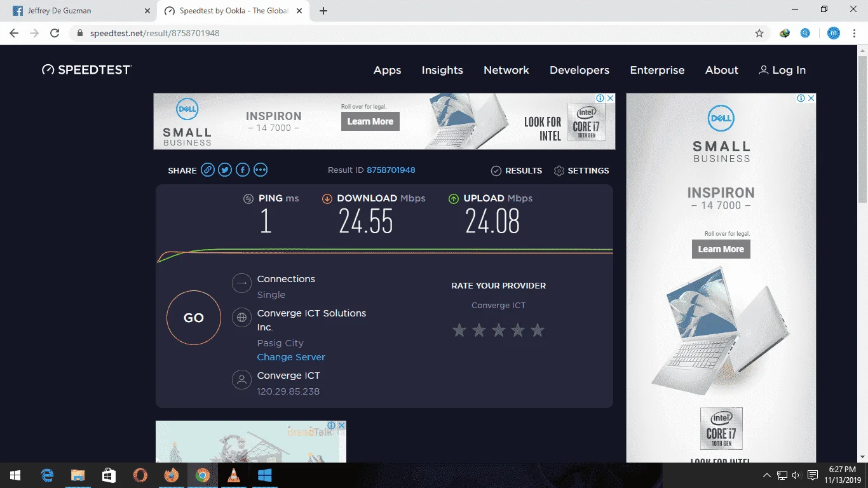The image size is (868, 488).
Task: Show hidden system tray icons
Action: pos(767,475)
